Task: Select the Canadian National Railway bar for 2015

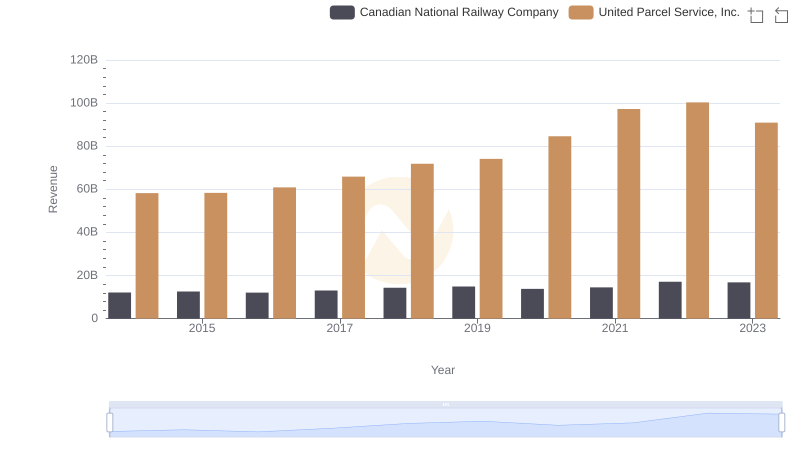Action: coord(188,305)
